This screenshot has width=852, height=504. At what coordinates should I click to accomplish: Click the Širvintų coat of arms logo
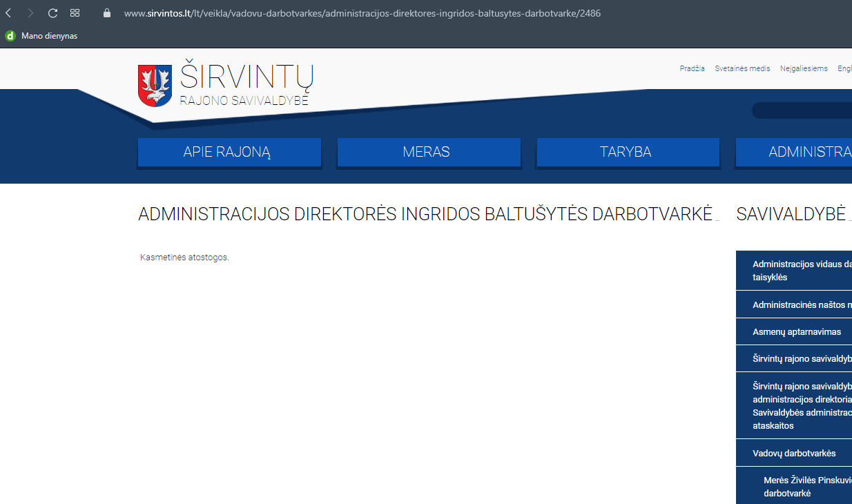pyautogui.click(x=155, y=85)
